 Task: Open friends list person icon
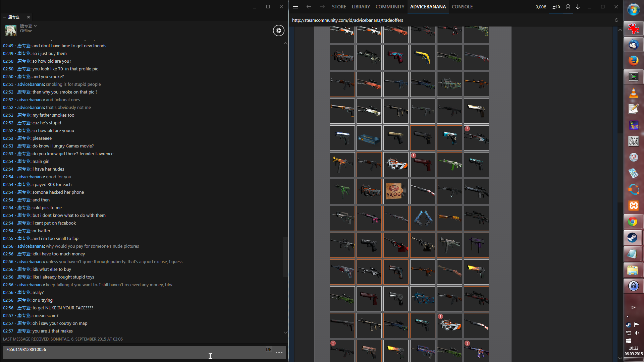(568, 7)
